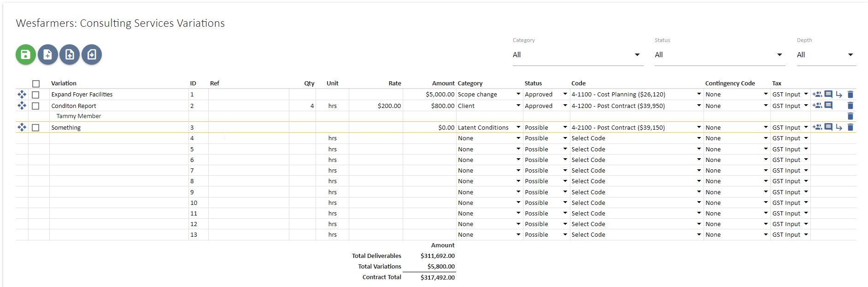868x287 pixels.
Task: Click the add new document icon
Action: (x=47, y=54)
